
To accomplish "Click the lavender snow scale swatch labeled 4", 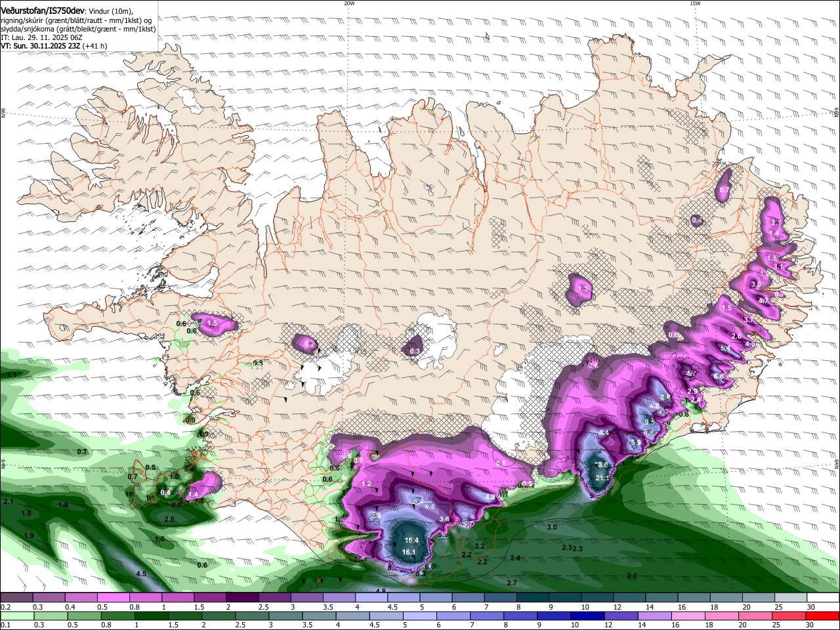I will point(371,597).
